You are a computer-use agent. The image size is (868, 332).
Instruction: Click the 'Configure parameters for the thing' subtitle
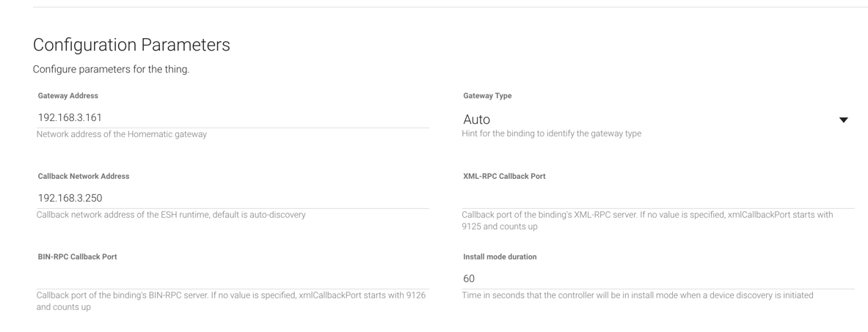[x=112, y=70]
